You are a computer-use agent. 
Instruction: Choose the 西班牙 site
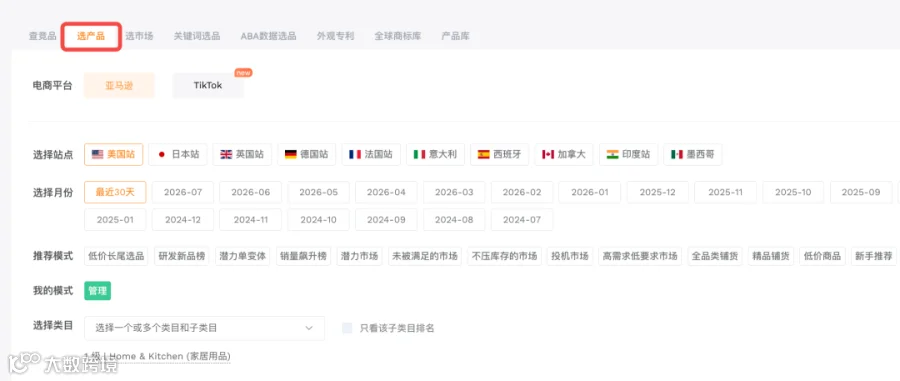point(499,154)
